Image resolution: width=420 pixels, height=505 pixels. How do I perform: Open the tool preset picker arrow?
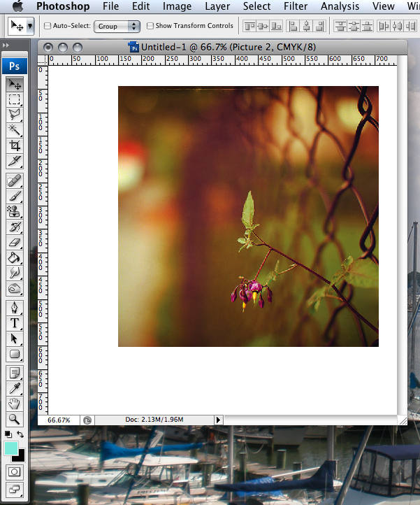(x=30, y=26)
